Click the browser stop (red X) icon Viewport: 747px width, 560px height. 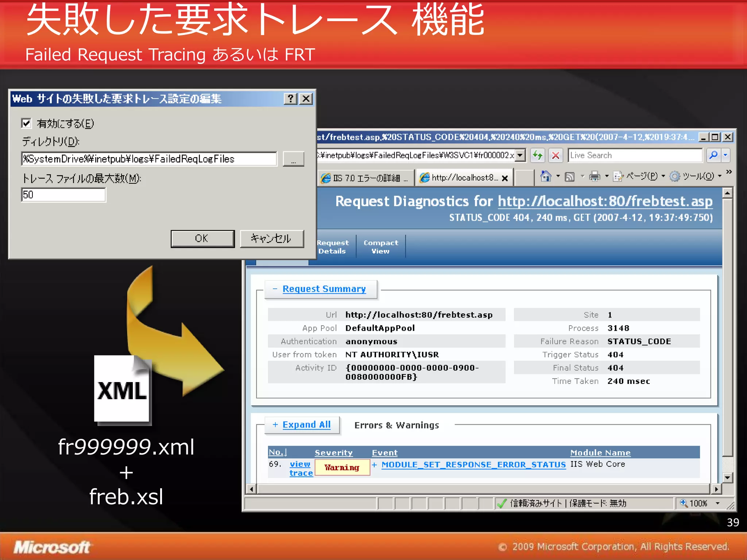point(556,155)
